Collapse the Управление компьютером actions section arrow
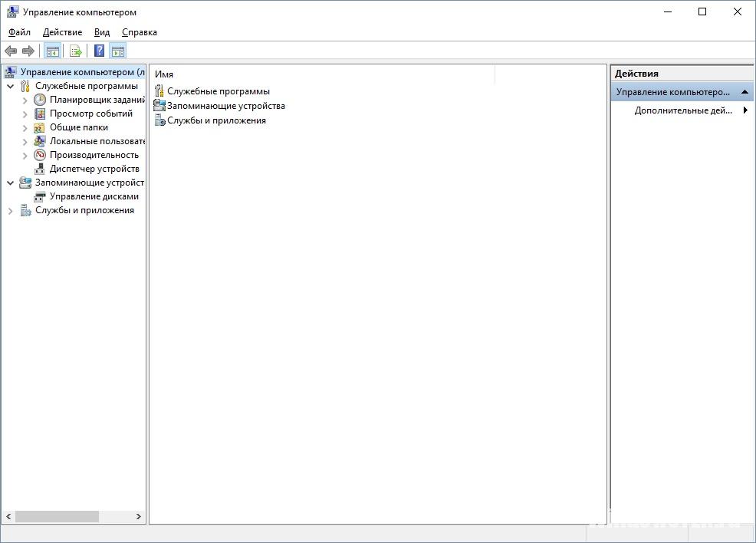 745,91
